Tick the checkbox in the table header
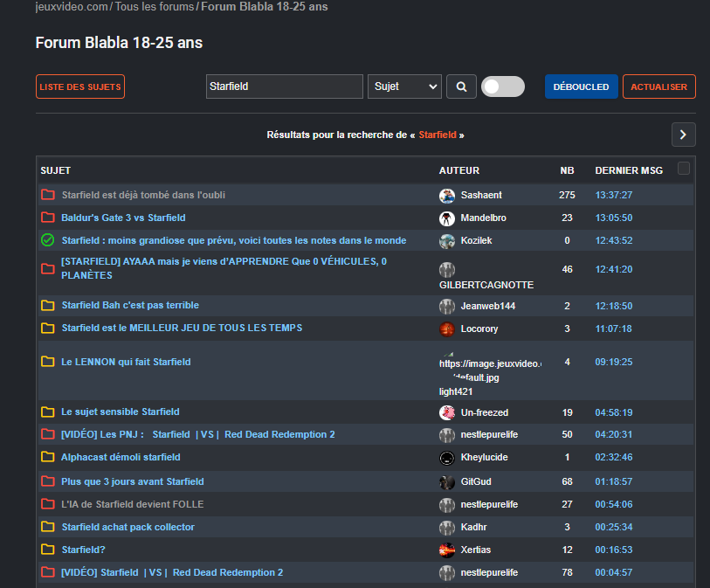The width and height of the screenshot is (710, 588). click(x=683, y=168)
